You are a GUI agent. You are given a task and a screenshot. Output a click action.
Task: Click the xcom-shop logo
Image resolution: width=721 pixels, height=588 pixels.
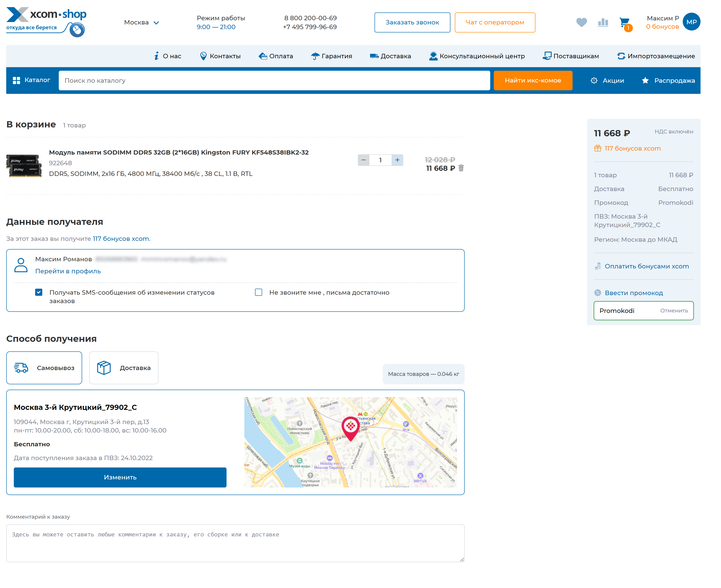click(x=47, y=22)
